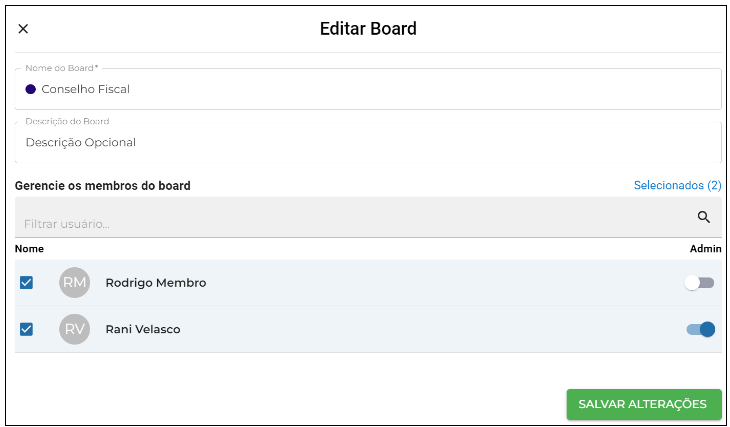Screen dimensions: 730x427
Task: Click the magnifier search icon
Action: (x=704, y=217)
